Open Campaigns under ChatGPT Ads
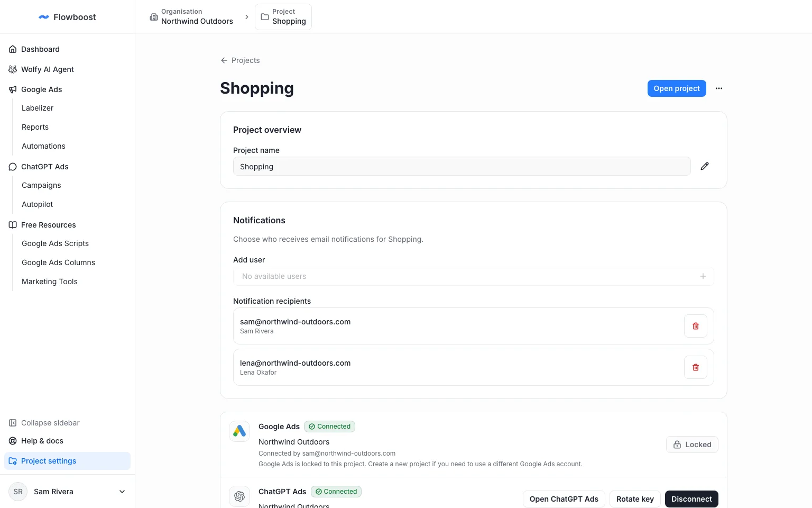The image size is (812, 508). (x=41, y=185)
